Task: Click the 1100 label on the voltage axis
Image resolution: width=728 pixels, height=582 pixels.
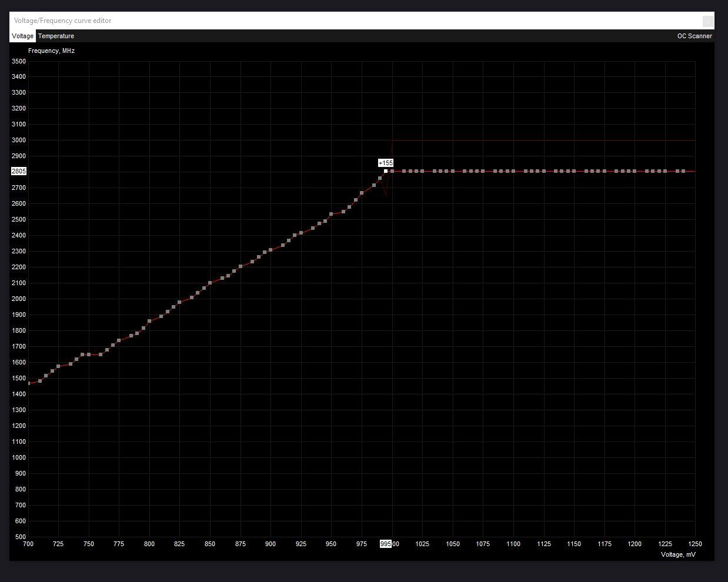Action: 513,544
